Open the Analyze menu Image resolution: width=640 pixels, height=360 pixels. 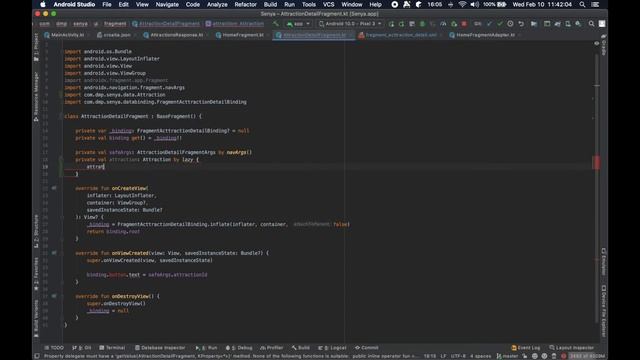click(217, 4)
